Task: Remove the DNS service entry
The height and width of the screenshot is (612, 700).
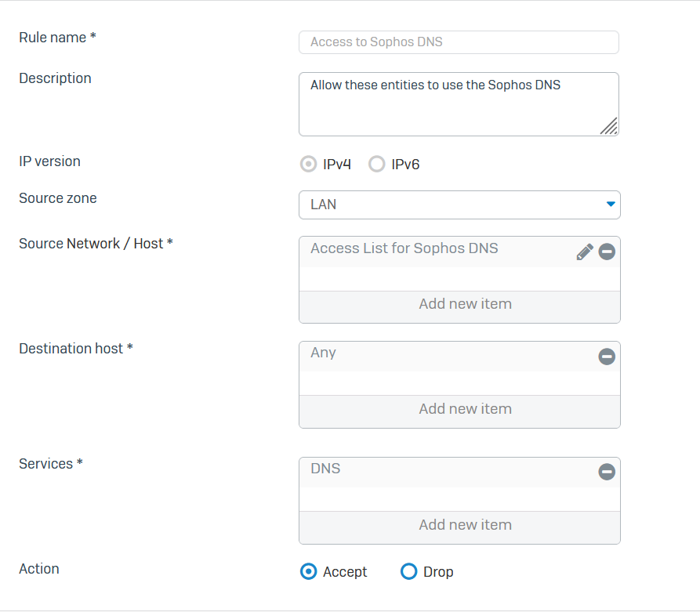Action: 607,472
